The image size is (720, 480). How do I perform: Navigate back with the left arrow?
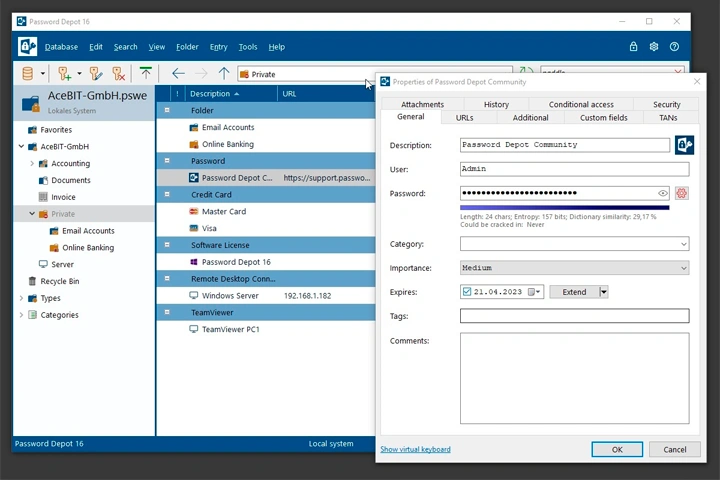(x=178, y=73)
